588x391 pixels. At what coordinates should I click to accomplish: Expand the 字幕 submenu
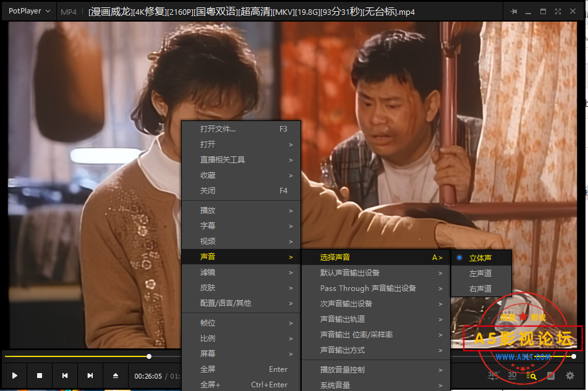(241, 226)
